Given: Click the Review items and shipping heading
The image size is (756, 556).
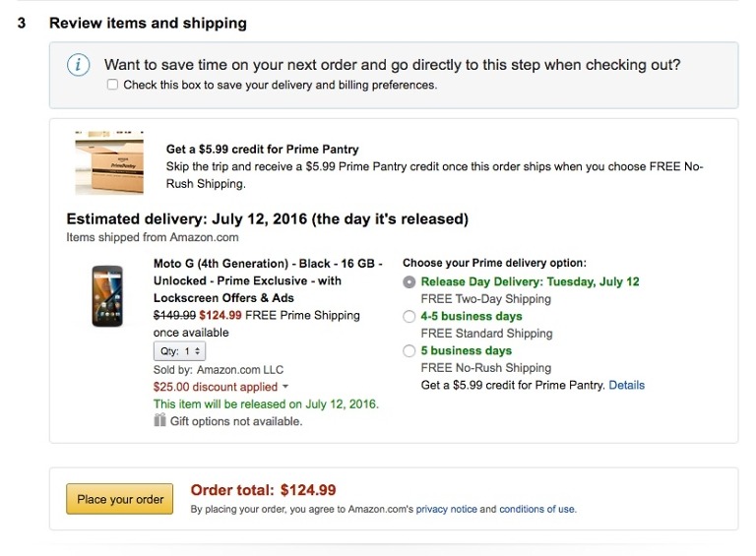Looking at the screenshot, I should (x=148, y=23).
